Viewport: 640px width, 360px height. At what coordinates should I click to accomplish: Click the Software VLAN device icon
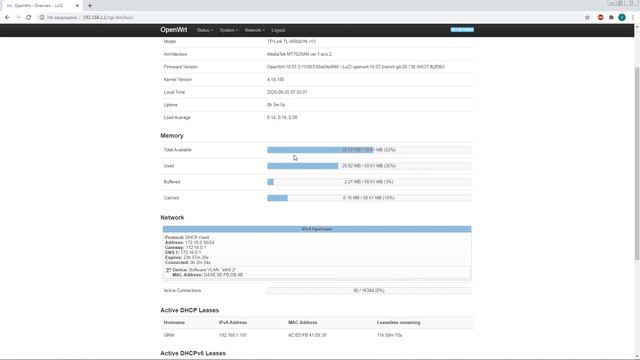pyautogui.click(x=168, y=270)
